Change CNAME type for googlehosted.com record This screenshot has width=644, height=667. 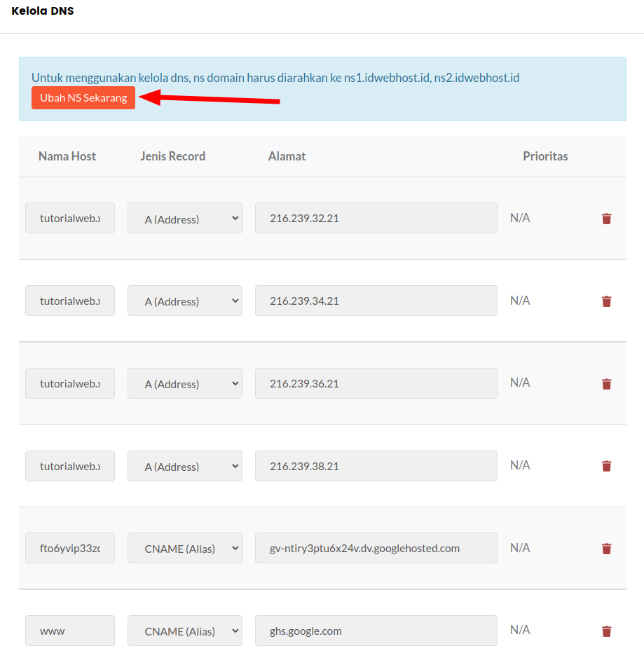point(185,548)
